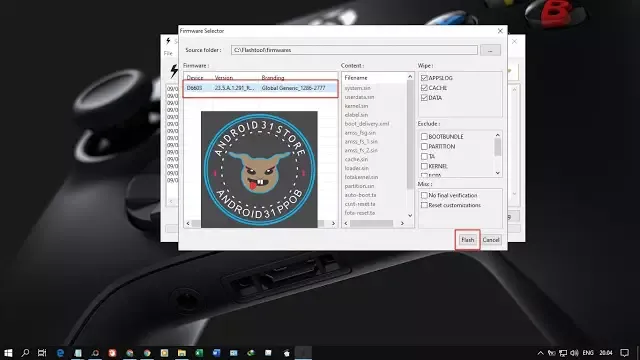Select amss_fs_2.sin in Content list
640x360 pixels.
pos(361,151)
